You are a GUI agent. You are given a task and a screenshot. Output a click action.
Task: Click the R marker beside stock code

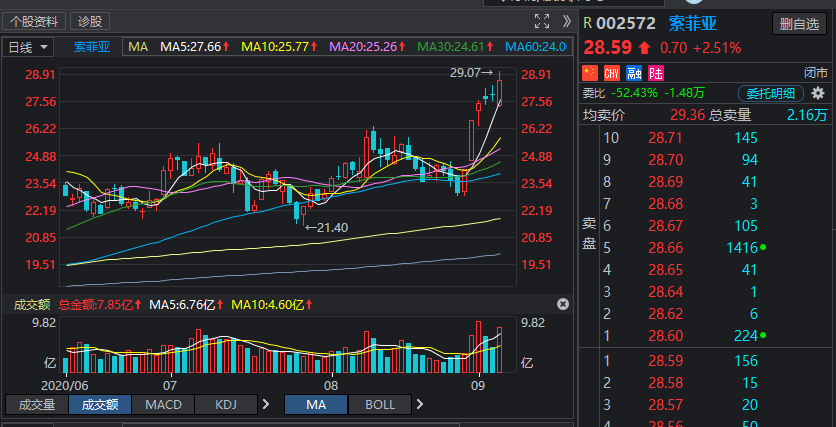[x=588, y=23]
